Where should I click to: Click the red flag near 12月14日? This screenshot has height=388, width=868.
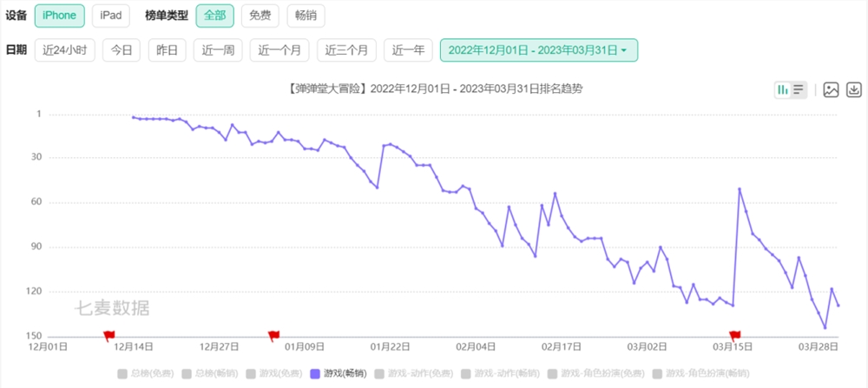(108, 335)
